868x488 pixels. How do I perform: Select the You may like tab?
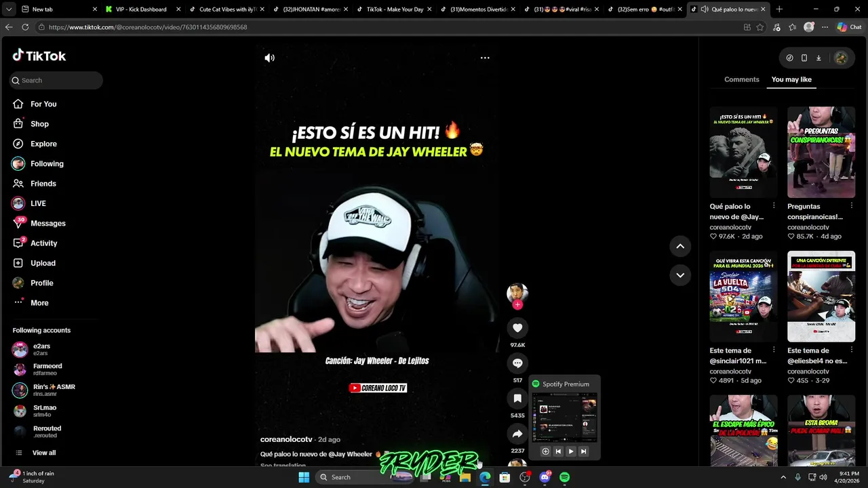point(791,79)
